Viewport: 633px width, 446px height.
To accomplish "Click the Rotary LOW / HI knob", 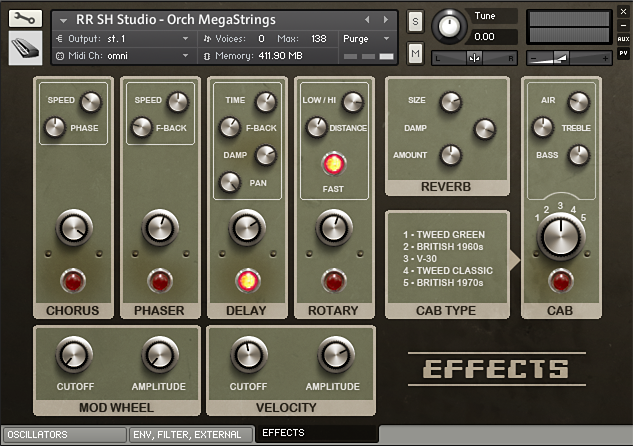I will pyautogui.click(x=353, y=102).
